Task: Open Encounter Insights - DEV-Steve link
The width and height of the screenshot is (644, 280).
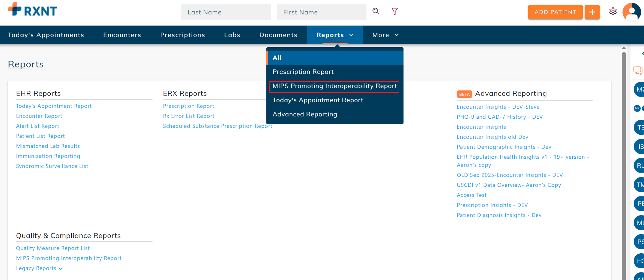Action: [498, 107]
